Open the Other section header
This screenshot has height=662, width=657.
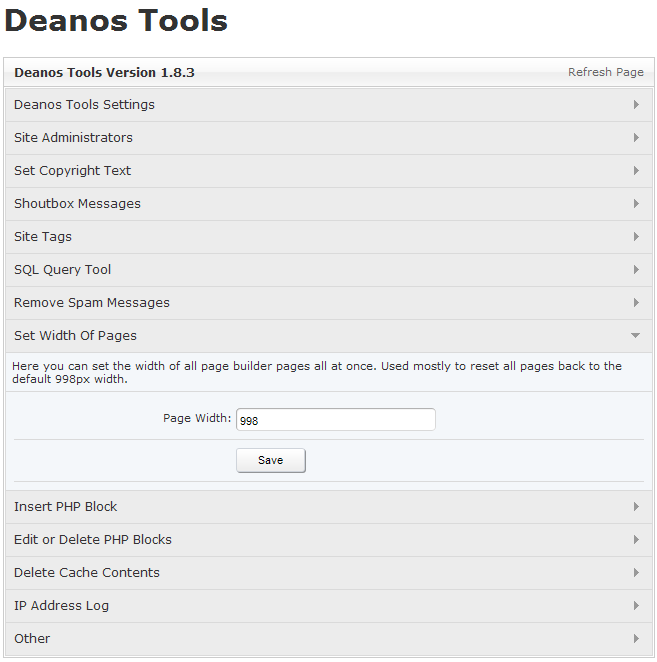coord(32,639)
